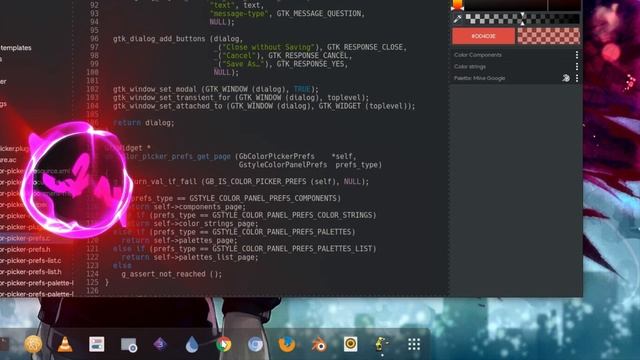This screenshot has height=360, width=640.
Task: Click the red hex color swatch
Action: [x=483, y=36]
